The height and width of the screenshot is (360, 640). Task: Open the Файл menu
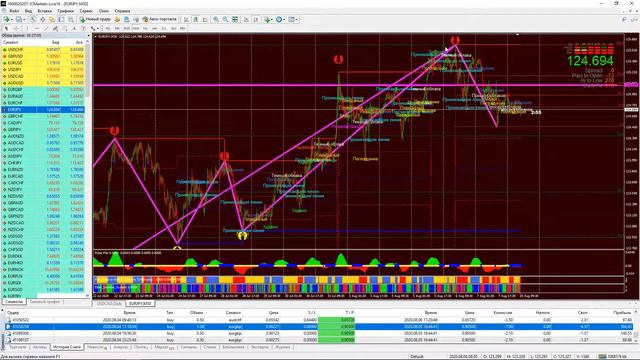tap(14, 11)
